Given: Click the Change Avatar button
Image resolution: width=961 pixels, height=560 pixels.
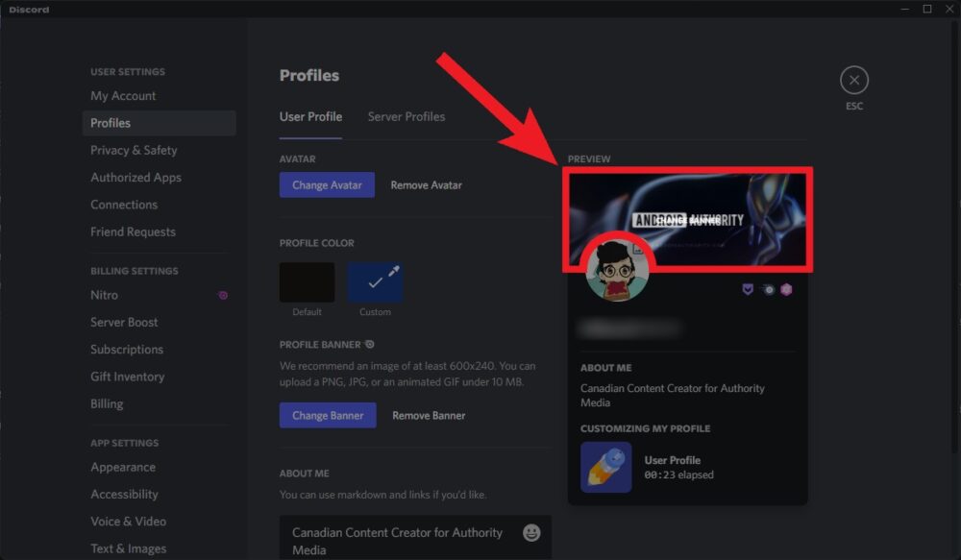Looking at the screenshot, I should click(327, 184).
